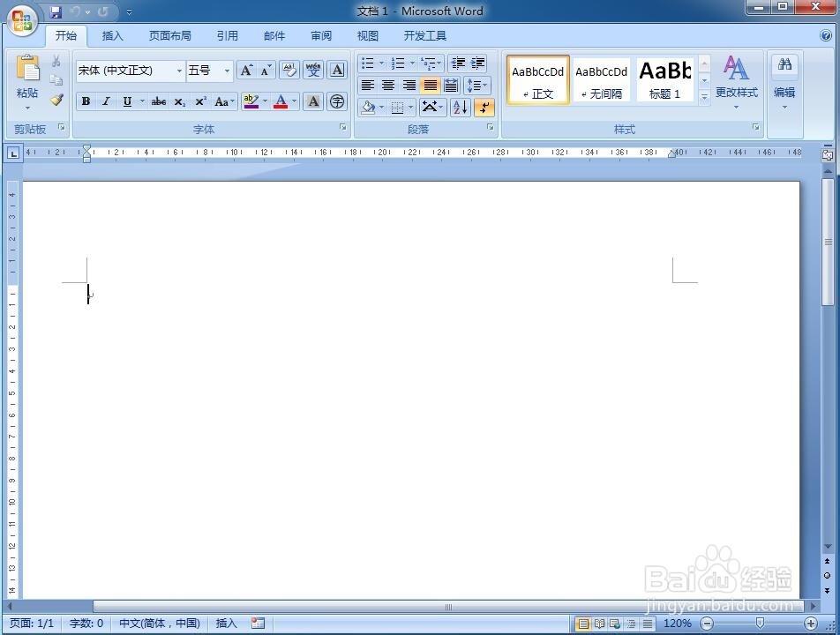Apply subscript formatting
Image resolution: width=840 pixels, height=635 pixels.
(x=179, y=101)
